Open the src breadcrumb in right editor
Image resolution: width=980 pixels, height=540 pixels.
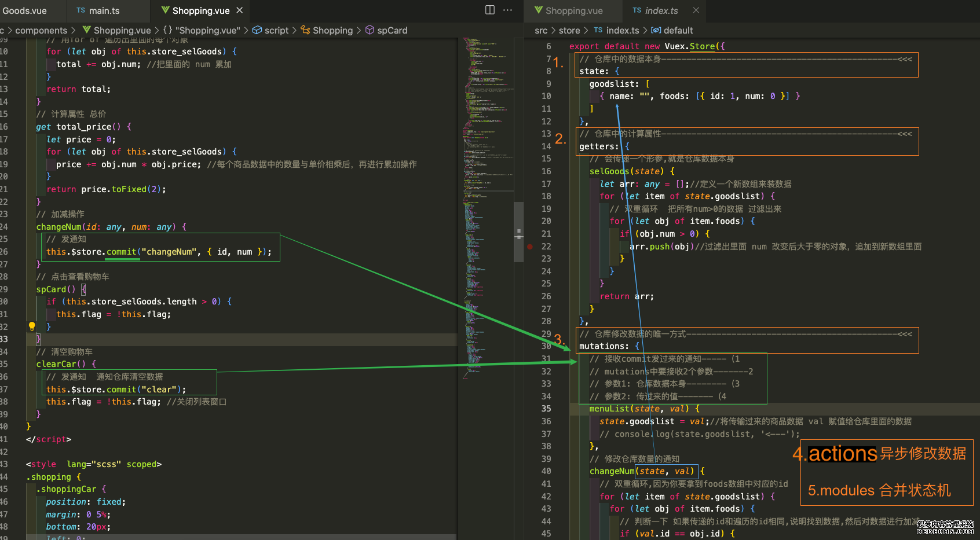(x=541, y=30)
